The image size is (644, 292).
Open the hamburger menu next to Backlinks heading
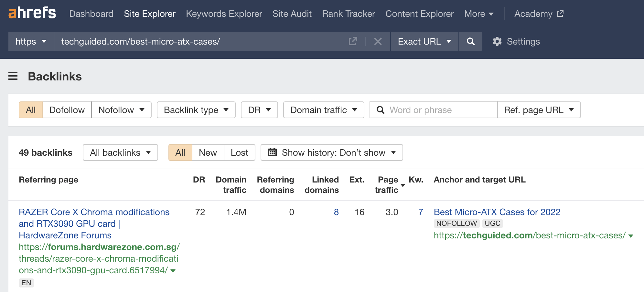pos(13,76)
